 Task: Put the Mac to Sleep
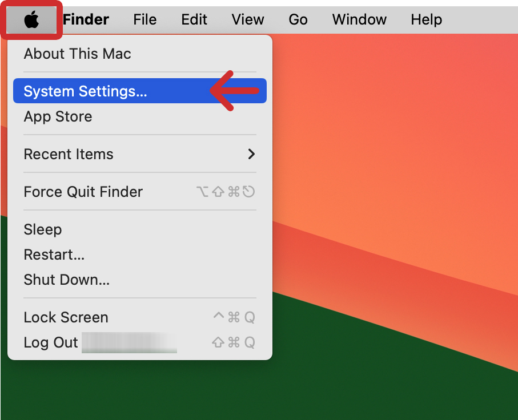[43, 229]
